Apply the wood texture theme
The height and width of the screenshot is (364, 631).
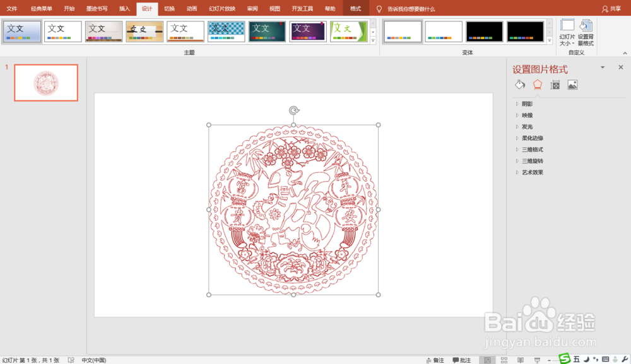(144, 32)
